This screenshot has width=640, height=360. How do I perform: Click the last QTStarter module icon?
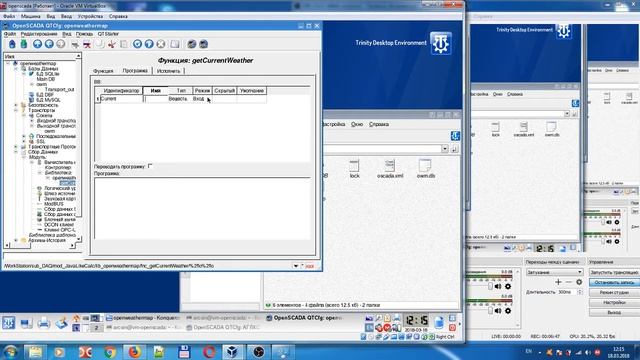coord(203,44)
